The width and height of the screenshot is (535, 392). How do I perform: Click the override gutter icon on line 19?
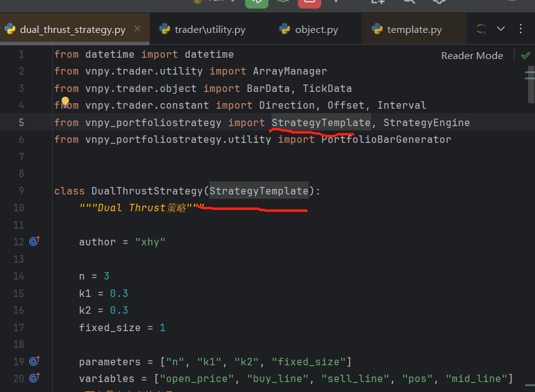coord(34,361)
